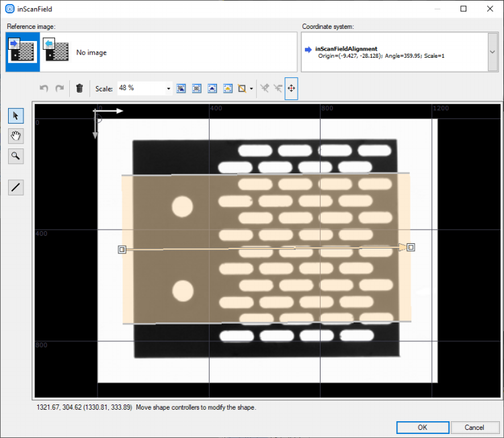Choose the magnifier zoom tool
504x438 pixels.
[15, 157]
